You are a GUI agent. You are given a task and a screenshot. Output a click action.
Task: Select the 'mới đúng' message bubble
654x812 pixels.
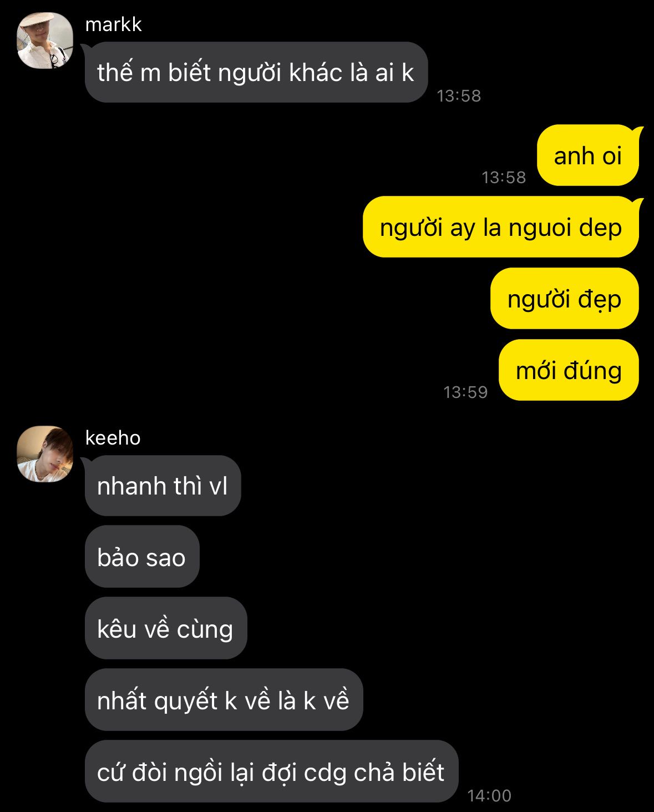(569, 370)
